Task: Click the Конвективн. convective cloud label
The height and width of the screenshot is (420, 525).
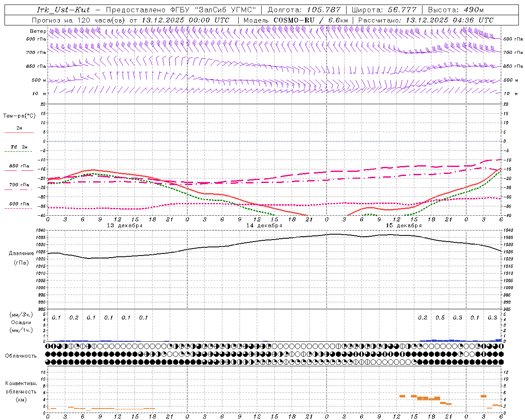Action: click(21, 383)
